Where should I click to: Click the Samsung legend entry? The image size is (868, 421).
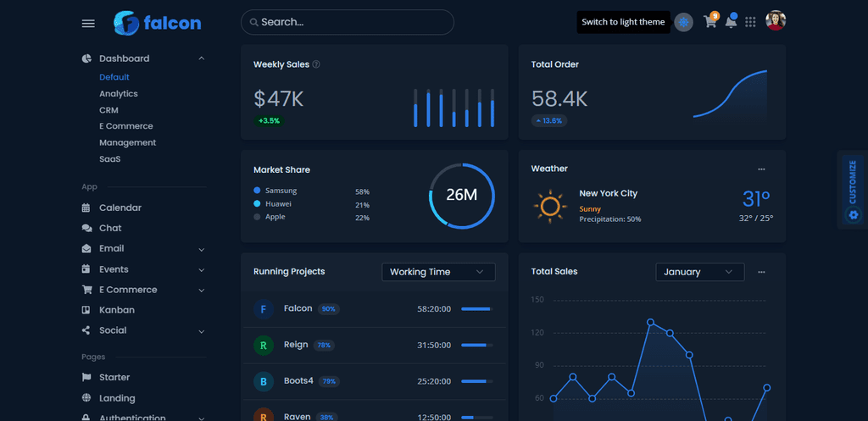(275, 191)
